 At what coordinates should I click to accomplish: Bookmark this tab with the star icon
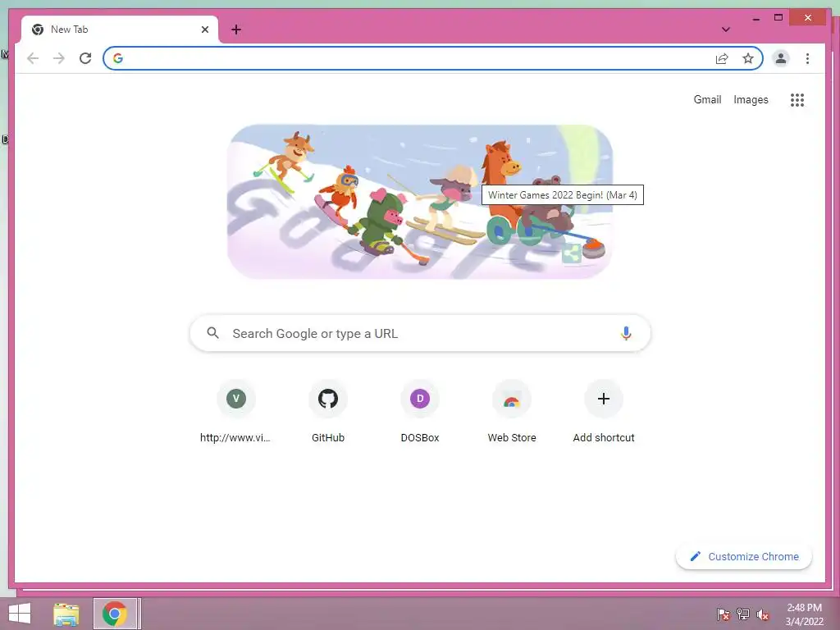point(748,58)
